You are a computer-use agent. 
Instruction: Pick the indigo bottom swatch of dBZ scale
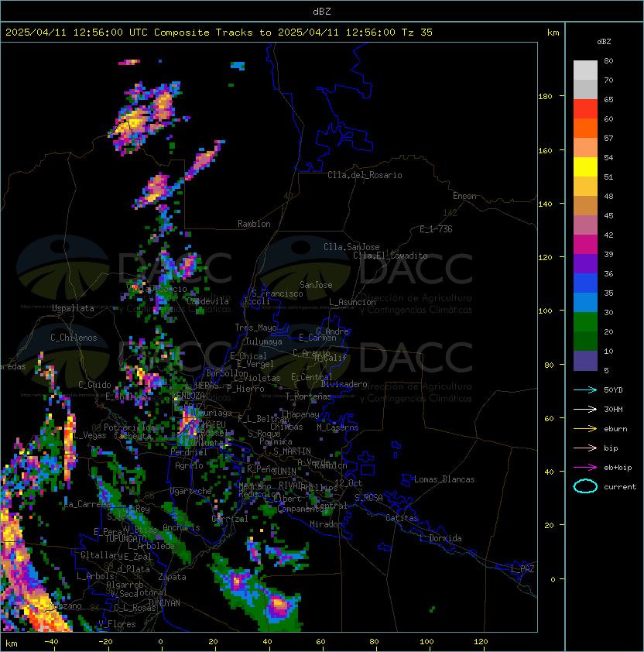click(x=585, y=361)
